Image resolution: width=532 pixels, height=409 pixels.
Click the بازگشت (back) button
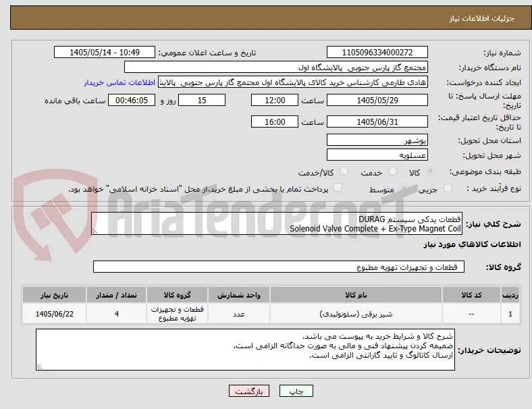[x=249, y=391]
